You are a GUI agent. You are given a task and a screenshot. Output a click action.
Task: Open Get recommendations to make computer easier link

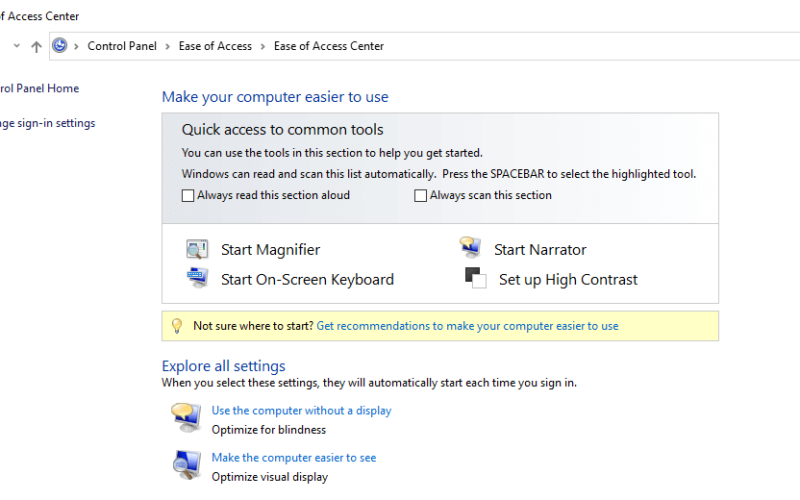tap(467, 326)
